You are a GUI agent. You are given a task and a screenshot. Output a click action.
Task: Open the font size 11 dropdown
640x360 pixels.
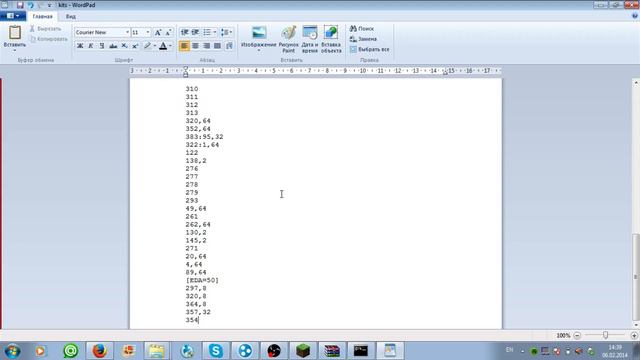(148, 32)
